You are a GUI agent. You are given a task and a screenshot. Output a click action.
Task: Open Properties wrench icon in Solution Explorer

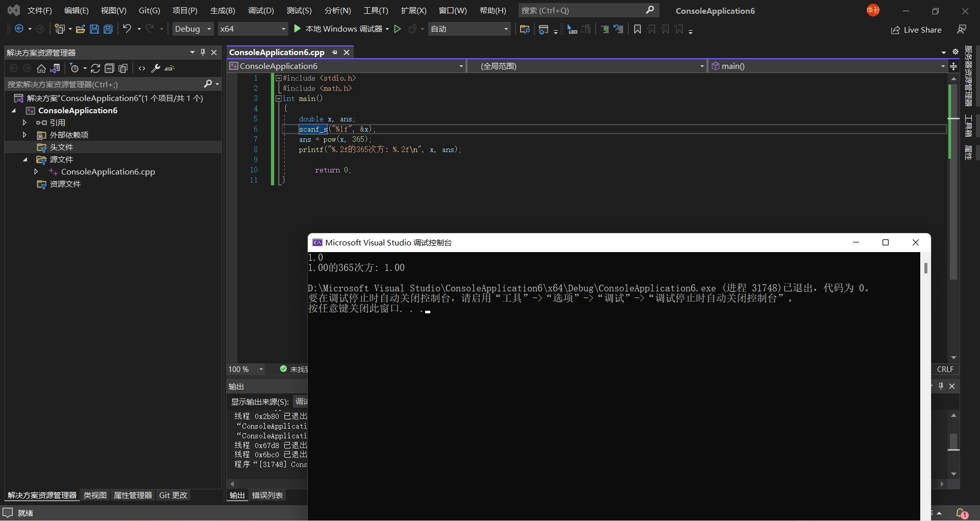[x=156, y=68]
